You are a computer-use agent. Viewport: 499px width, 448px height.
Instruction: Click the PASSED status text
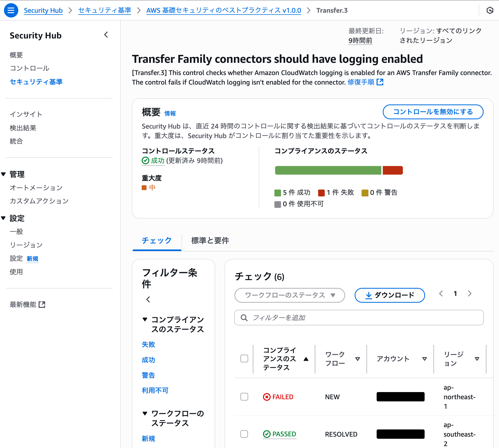pos(284,434)
